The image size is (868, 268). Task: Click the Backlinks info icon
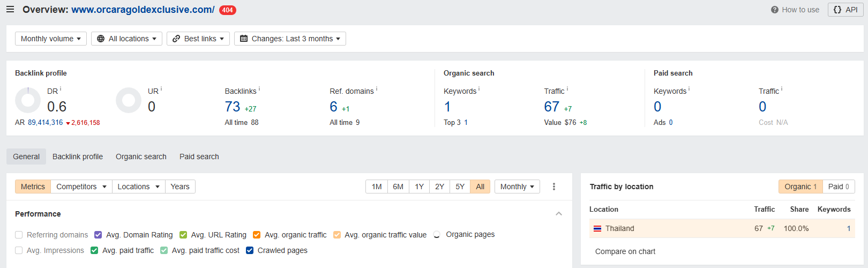pyautogui.click(x=259, y=89)
